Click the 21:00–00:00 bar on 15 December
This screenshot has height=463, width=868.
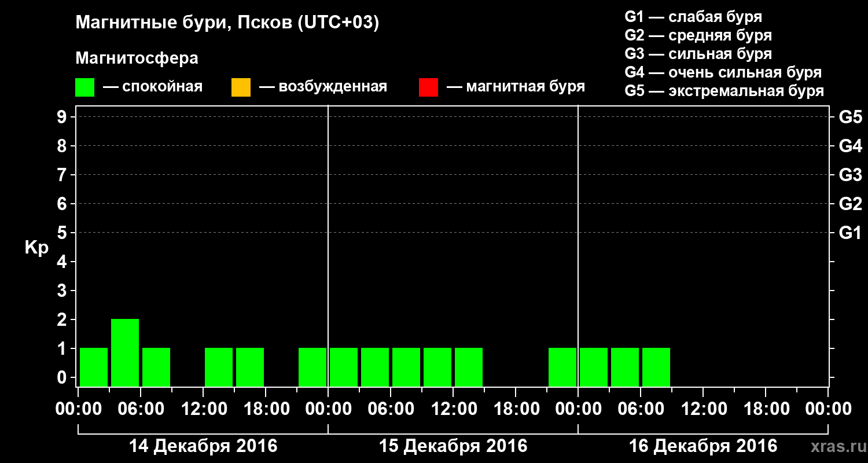click(x=562, y=367)
